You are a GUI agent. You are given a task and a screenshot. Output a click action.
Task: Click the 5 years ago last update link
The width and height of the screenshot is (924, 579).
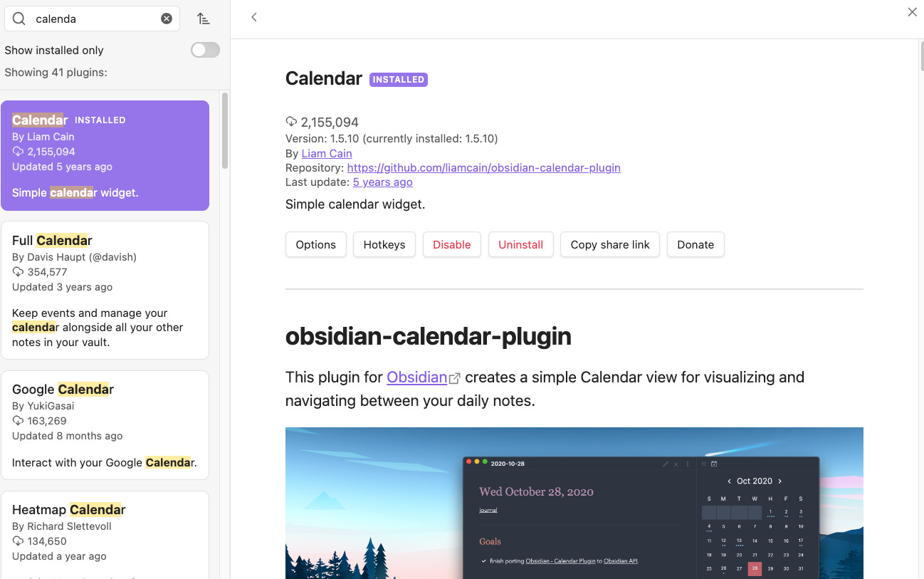point(382,182)
